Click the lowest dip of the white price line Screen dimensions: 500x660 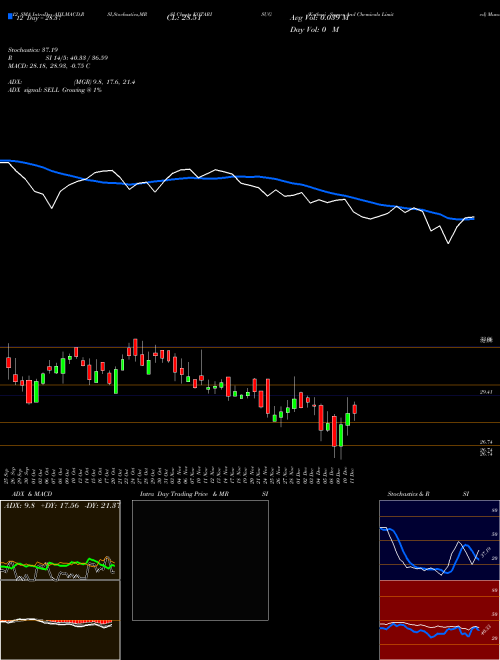coord(448,243)
